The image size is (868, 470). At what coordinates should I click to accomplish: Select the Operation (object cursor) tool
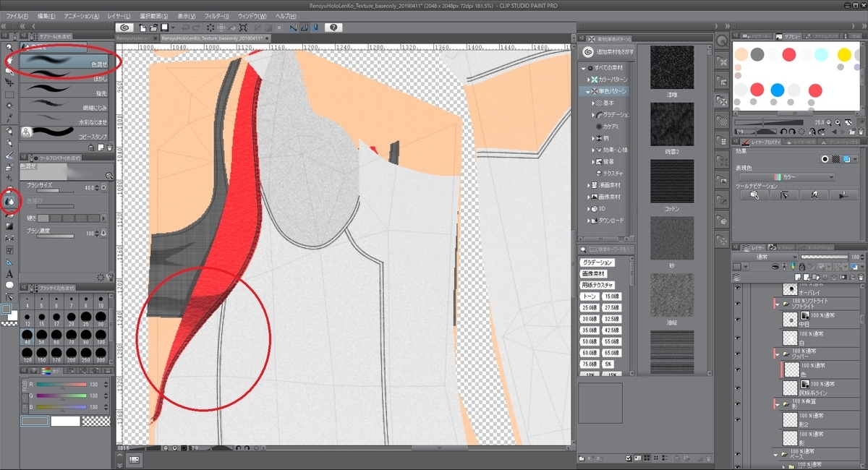tap(9, 71)
